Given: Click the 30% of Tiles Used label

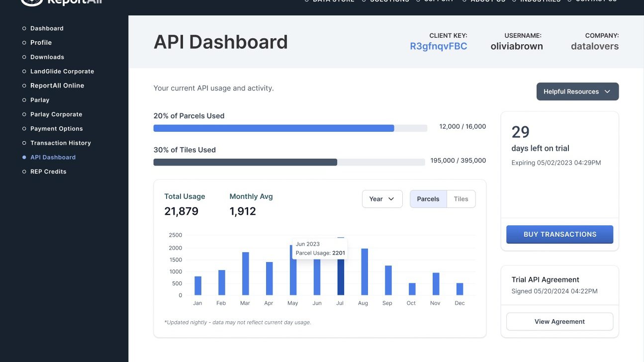Looking at the screenshot, I should tap(184, 150).
